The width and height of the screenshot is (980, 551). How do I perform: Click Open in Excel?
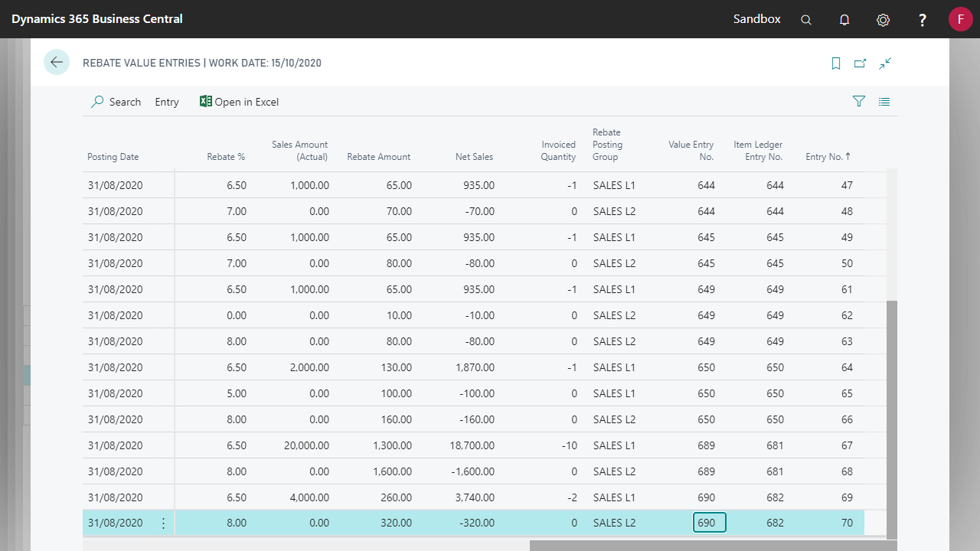coord(239,102)
